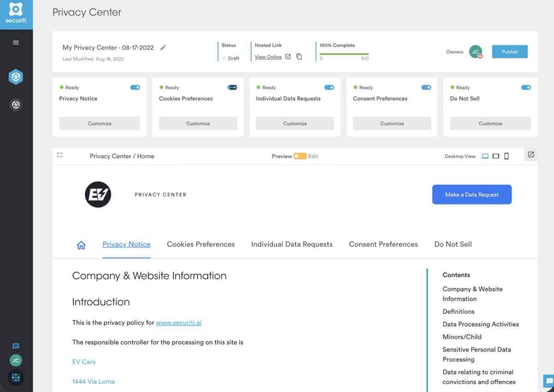This screenshot has width=554, height=392.
Task: Toggle the Cookies Preferences module switch
Action: click(232, 87)
